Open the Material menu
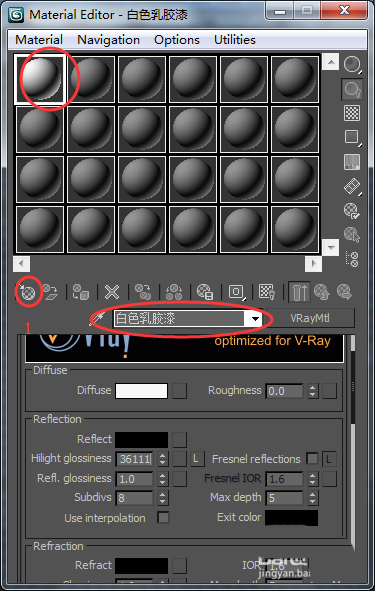This screenshot has height=591, width=375. [39, 40]
